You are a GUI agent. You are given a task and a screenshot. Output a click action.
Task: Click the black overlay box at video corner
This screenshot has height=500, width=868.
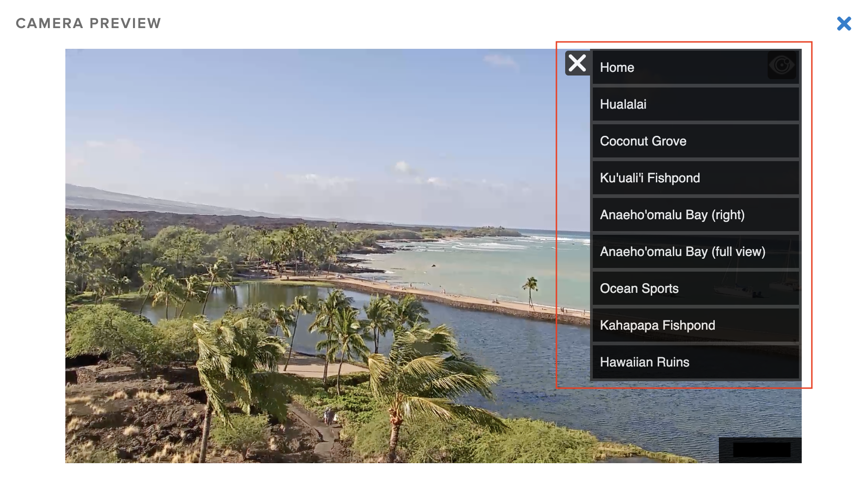point(761,450)
